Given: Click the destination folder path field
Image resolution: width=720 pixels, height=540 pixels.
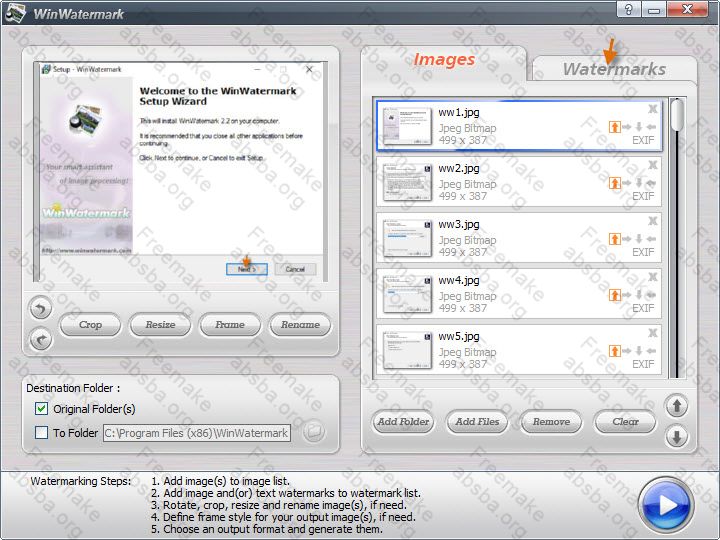Looking at the screenshot, I should click(197, 433).
